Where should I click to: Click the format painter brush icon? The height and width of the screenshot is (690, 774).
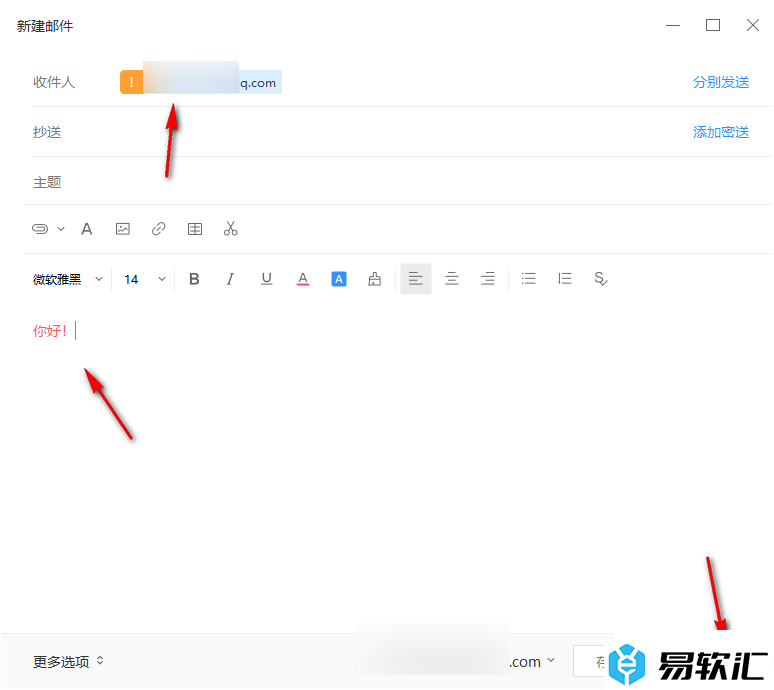375,279
